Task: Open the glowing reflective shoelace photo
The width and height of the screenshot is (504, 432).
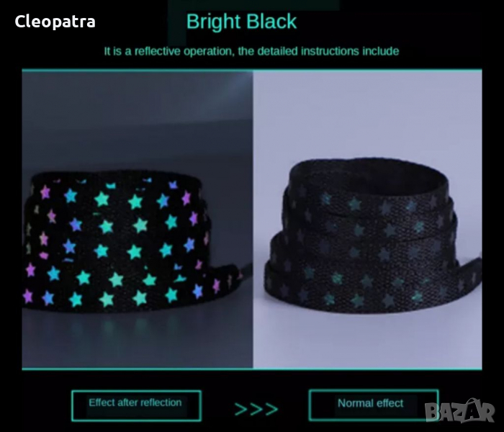Action: [138, 220]
